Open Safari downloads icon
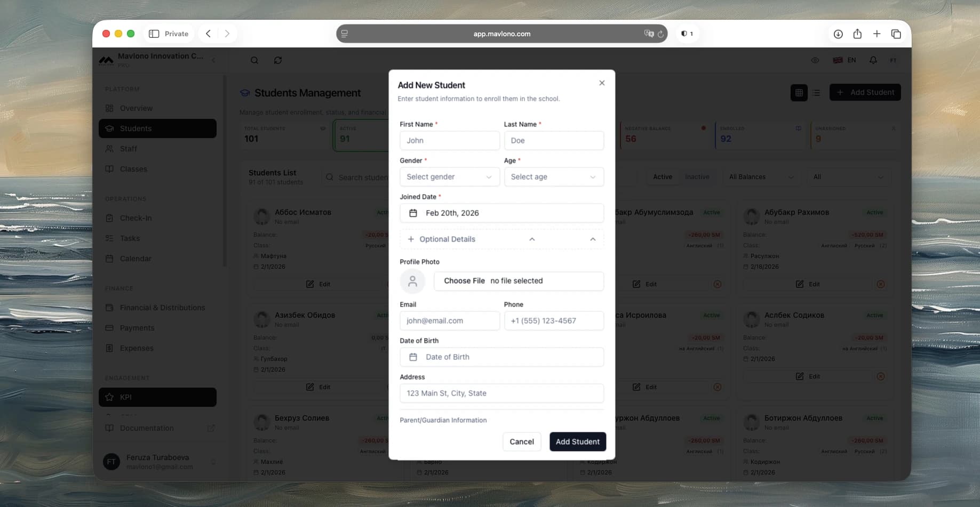Viewport: 980px width, 507px height. tap(838, 34)
